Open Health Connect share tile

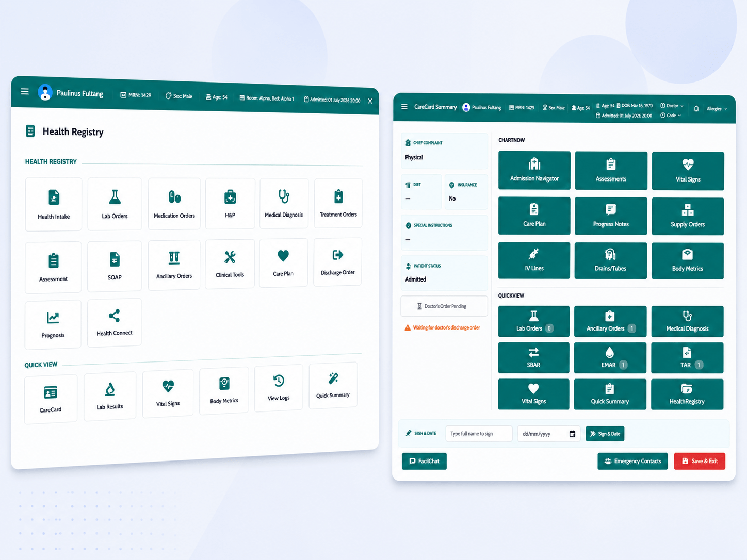click(x=115, y=322)
